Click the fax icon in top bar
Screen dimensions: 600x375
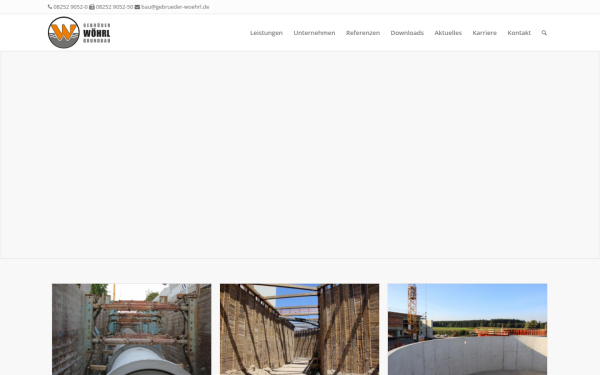point(92,7)
